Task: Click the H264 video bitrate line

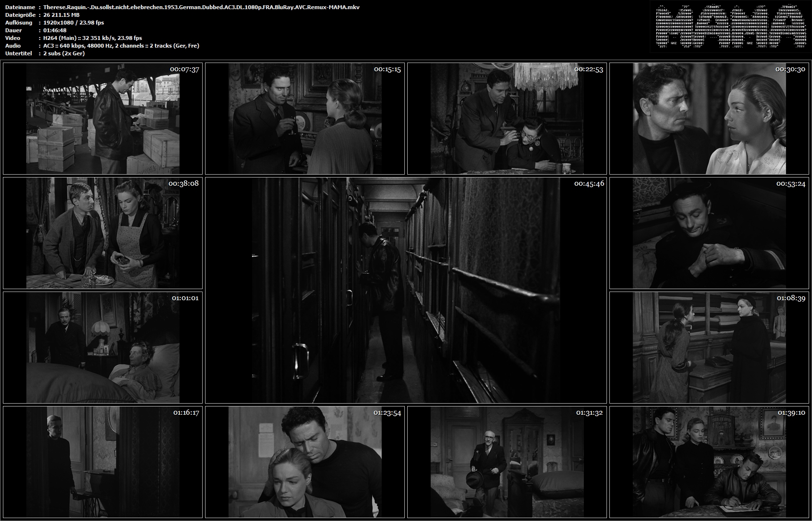Action: (x=92, y=38)
